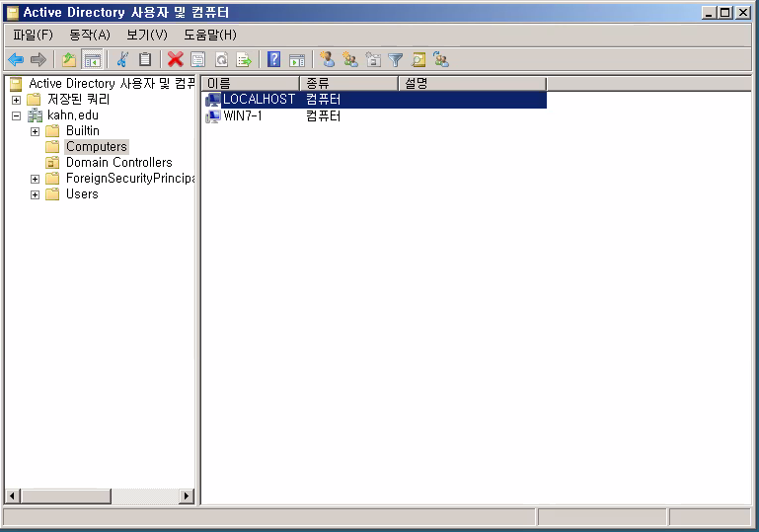
Task: Toggle the show/hide console tree icon
Action: 92,60
